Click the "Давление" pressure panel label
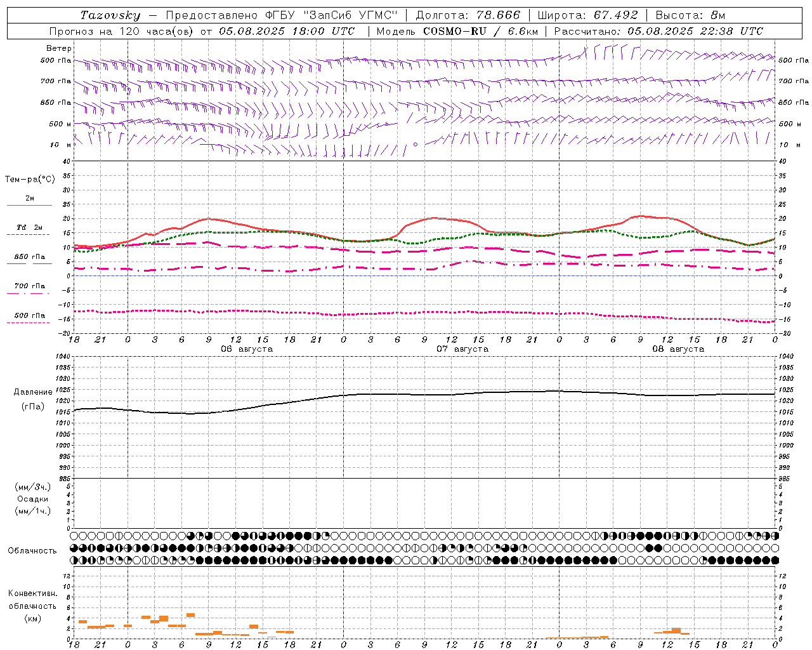 pyautogui.click(x=33, y=392)
